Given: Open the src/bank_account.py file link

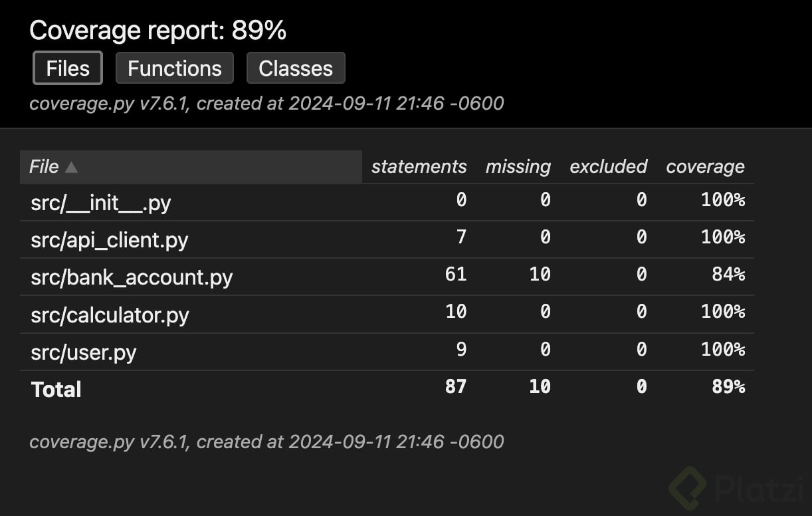Looking at the screenshot, I should (132, 277).
